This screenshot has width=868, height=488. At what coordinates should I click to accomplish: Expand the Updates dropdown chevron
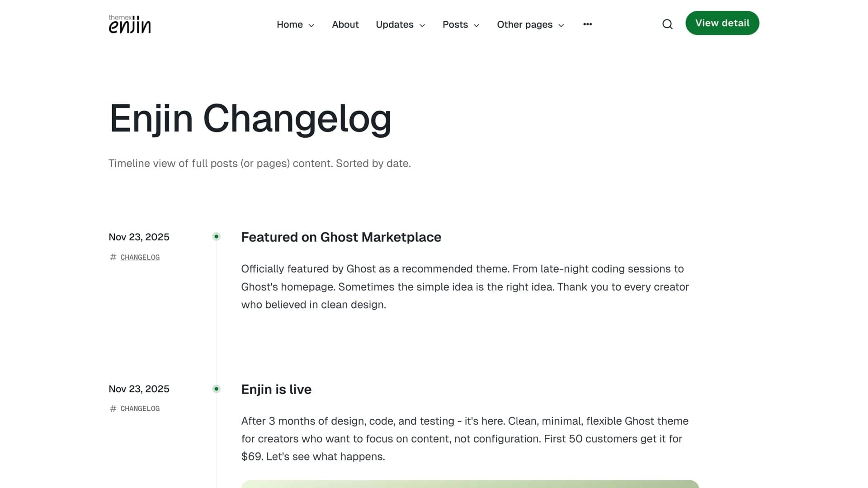pyautogui.click(x=422, y=25)
